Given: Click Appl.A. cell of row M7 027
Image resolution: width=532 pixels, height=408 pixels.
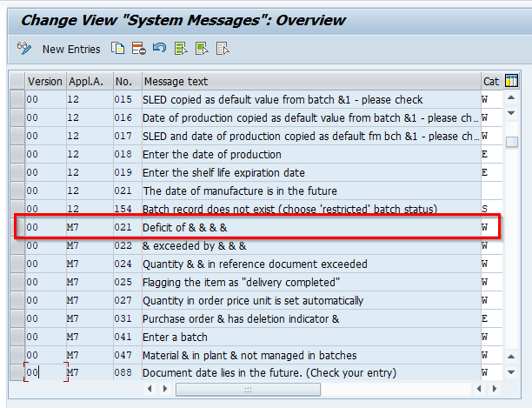Looking at the screenshot, I should [x=90, y=300].
